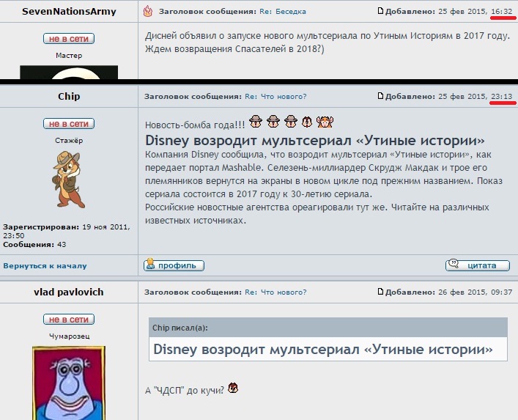518x420 pixels.
Task: Click the username vlad pavlovich
Action: (x=69, y=292)
